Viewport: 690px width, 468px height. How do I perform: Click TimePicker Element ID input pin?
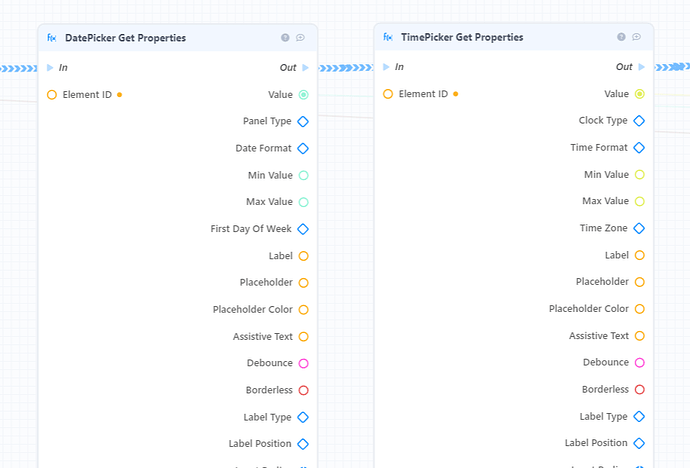388,94
